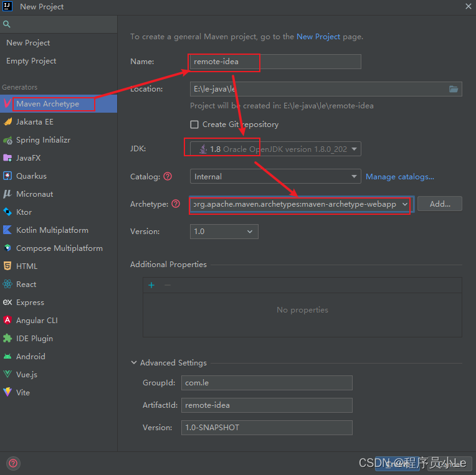Screen dimensions: 476x475
Task: Open the archetype Version 1.0 dropdown
Action: (224, 232)
